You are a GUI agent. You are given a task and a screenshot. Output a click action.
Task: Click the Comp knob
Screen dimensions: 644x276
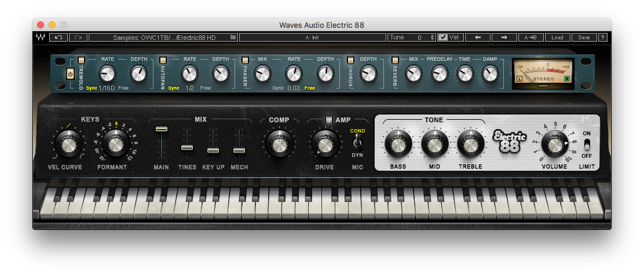click(x=279, y=144)
